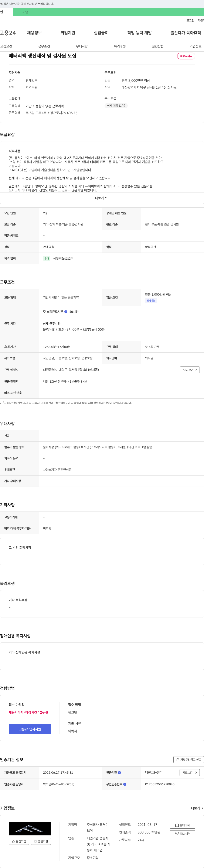Select 워크넷 under 접수 방법
Screen dimensions: 204x868
[x=73, y=712]
